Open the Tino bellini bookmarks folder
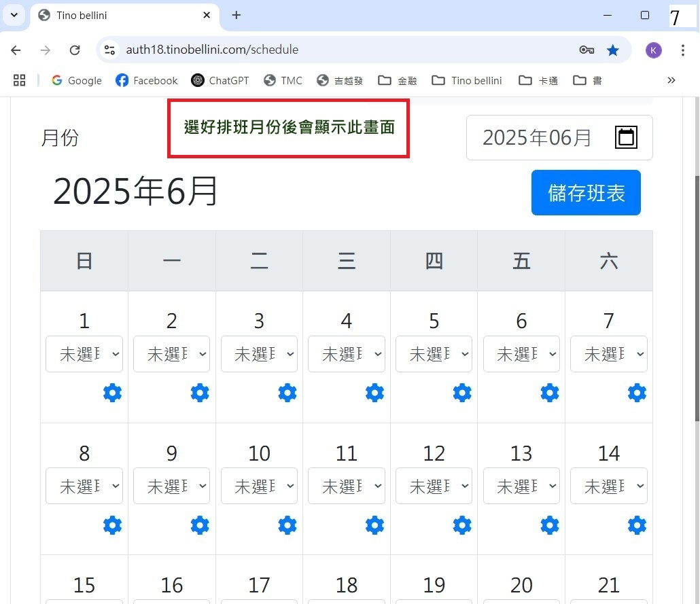Screen dimensions: 700x604 click(467, 80)
